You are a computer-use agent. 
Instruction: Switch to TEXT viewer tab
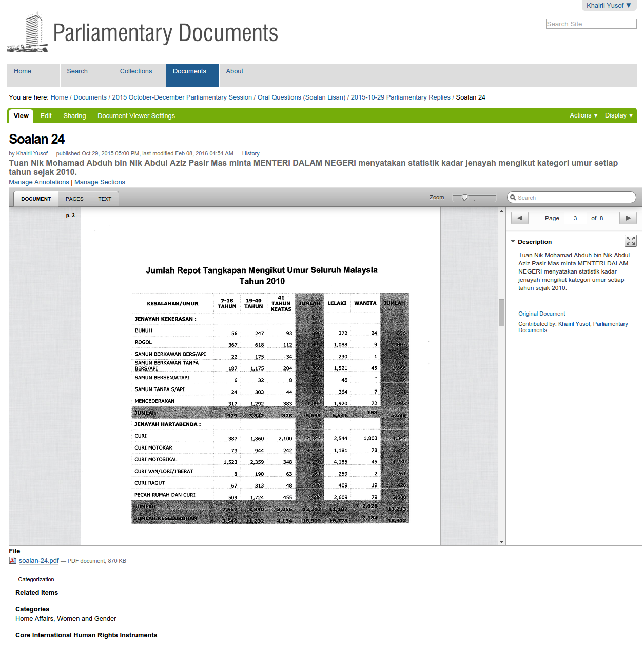[x=105, y=199]
